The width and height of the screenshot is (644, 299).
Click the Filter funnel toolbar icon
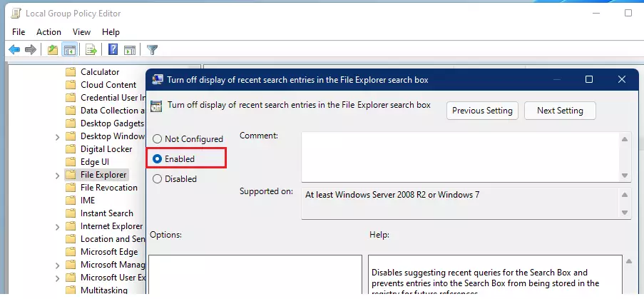click(x=152, y=50)
